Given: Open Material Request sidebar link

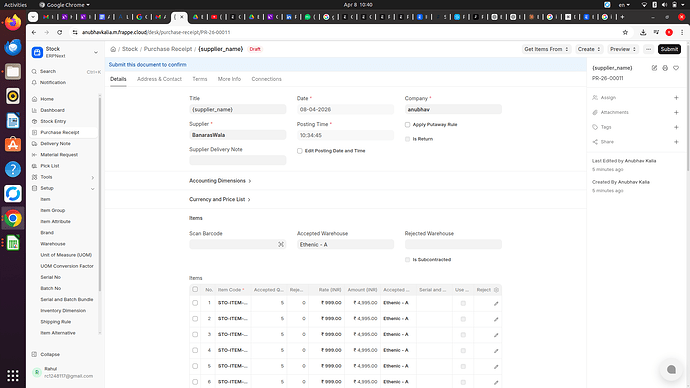Looking at the screenshot, I should point(63,155).
